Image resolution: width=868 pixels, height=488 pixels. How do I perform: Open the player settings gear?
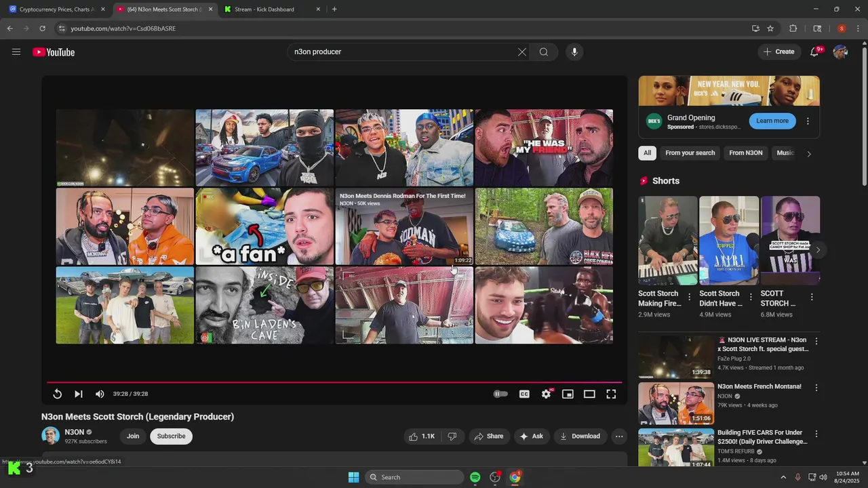(546, 394)
